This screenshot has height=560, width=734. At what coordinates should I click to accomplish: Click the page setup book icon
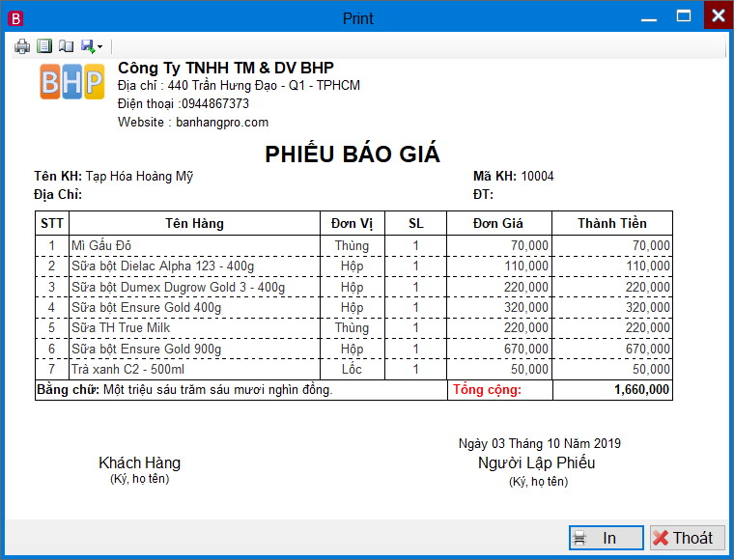pos(66,45)
